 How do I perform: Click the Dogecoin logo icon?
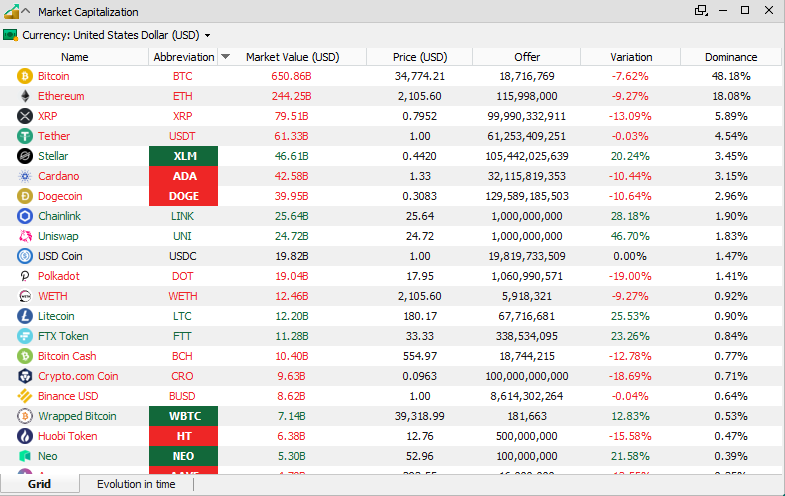pyautogui.click(x=25, y=196)
